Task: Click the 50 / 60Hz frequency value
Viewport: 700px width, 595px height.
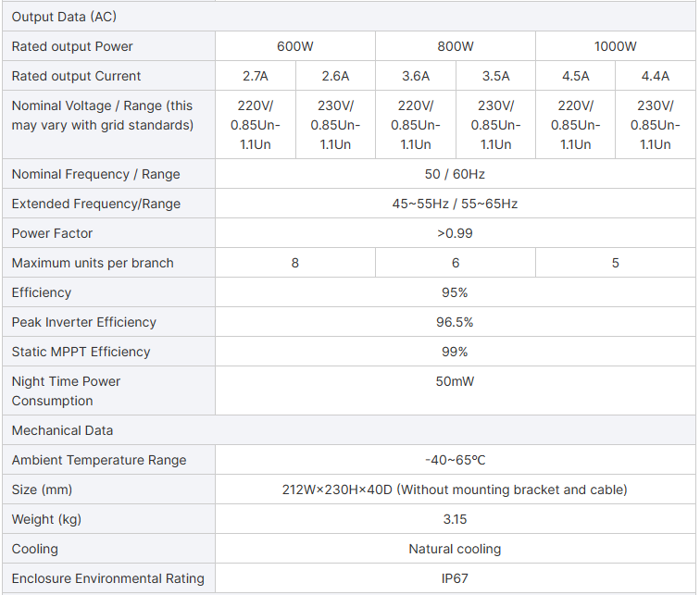Action: click(455, 174)
